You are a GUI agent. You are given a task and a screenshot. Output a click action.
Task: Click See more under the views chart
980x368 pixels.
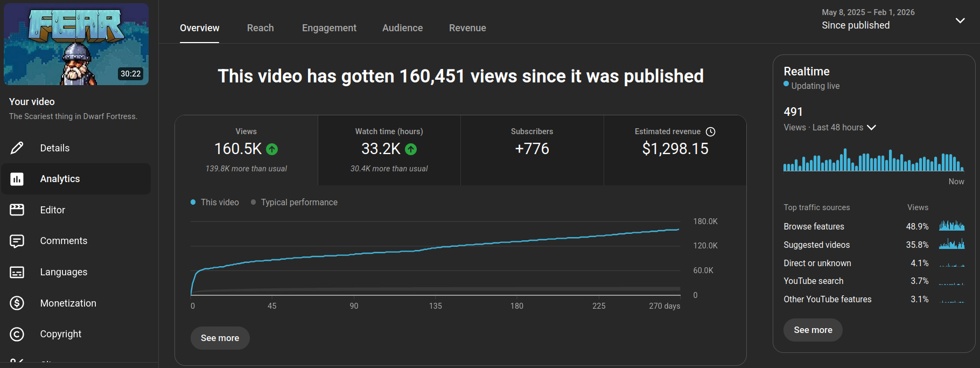tap(220, 338)
